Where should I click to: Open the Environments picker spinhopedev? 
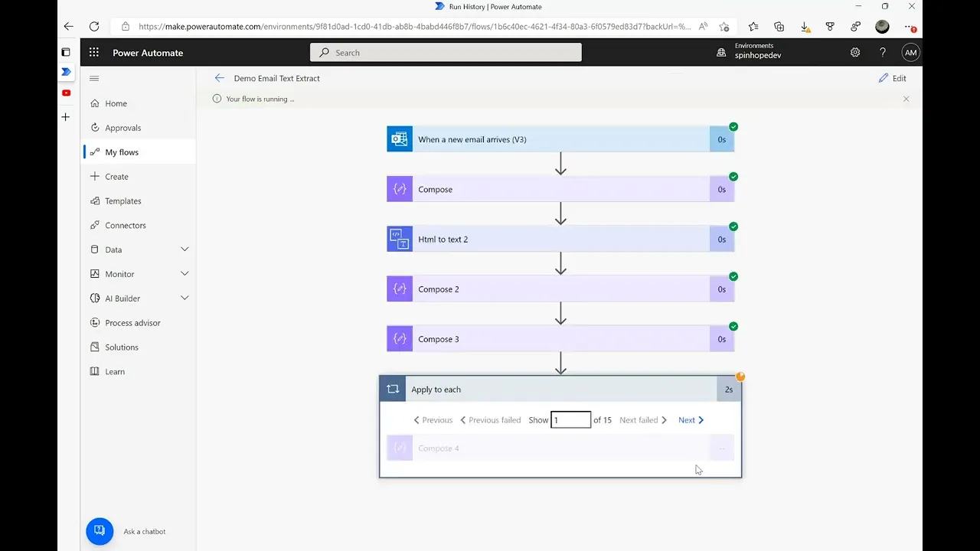(749, 51)
